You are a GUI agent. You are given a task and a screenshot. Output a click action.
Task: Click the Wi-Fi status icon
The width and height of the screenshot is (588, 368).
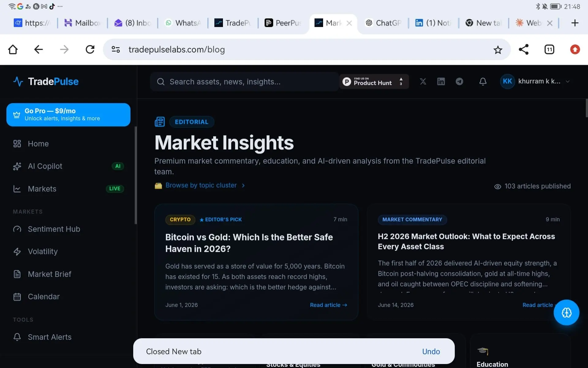point(12,6)
